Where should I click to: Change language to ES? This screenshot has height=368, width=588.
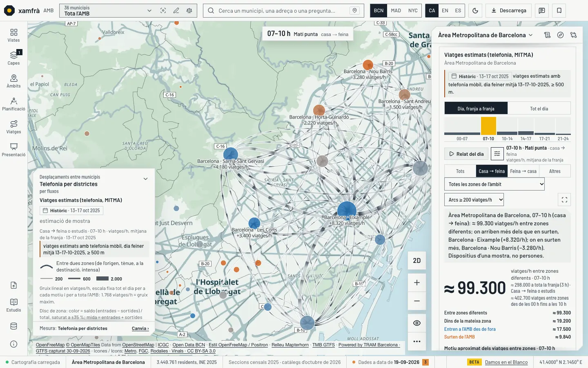click(458, 11)
